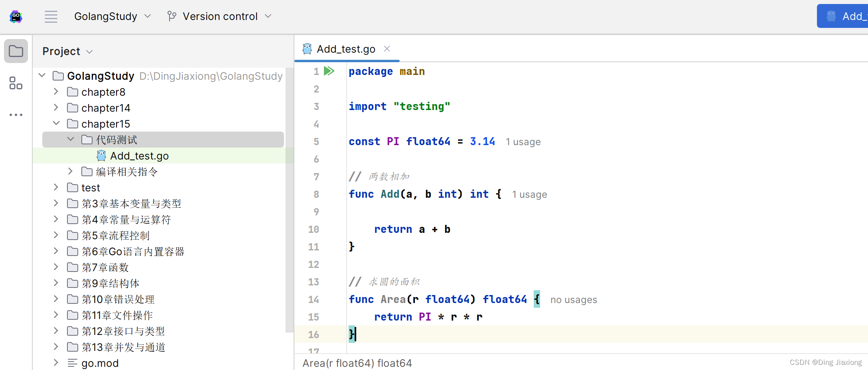This screenshot has width=868, height=370.
Task: Open the Project view options dropdown
Action: coord(68,51)
